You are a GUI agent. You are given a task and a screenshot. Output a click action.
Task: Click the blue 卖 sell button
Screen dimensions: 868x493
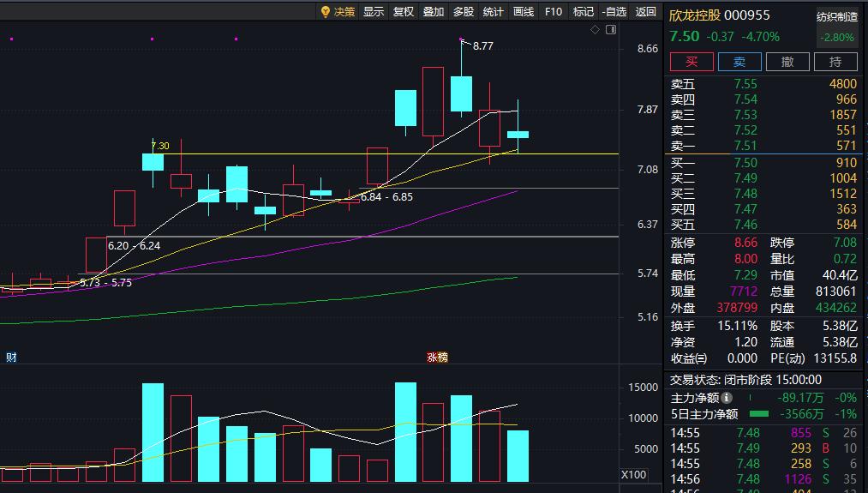[739, 62]
